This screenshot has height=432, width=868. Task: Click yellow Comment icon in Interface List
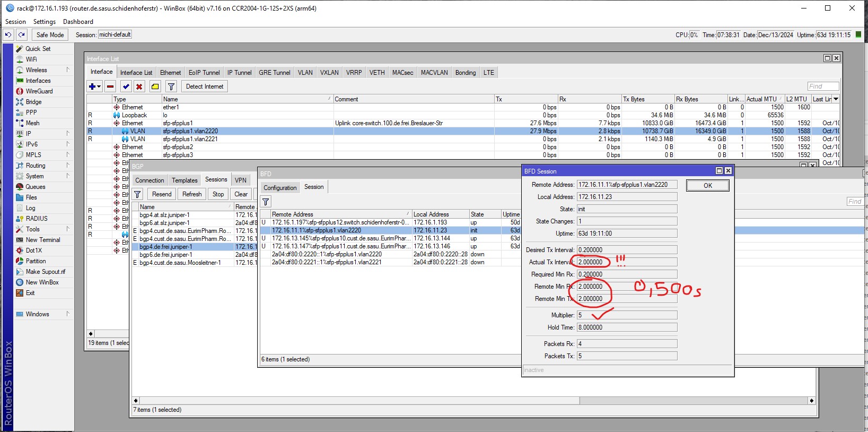coord(155,87)
